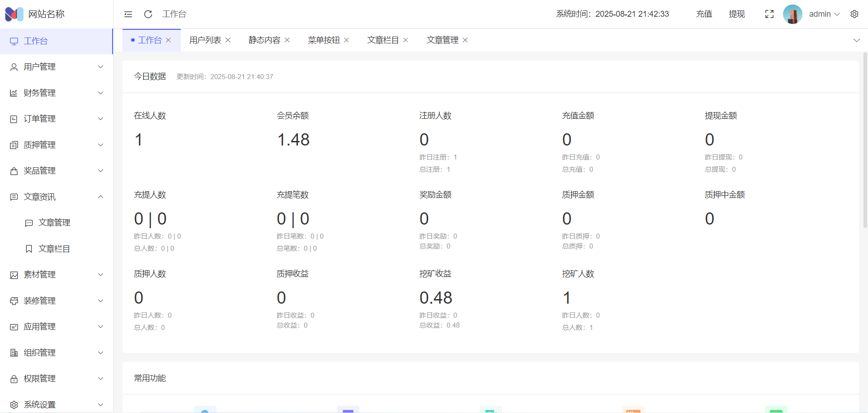Click the 提现 button in header
868x413 pixels.
736,14
